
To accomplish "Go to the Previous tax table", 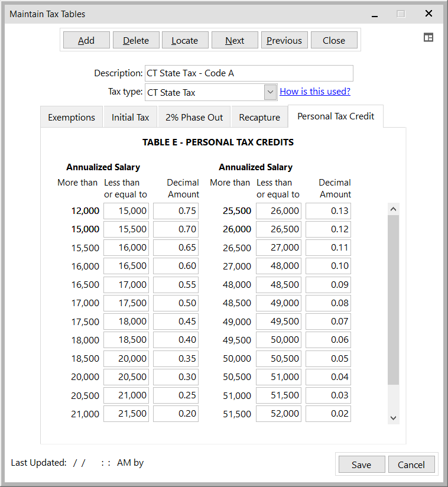I will click(x=284, y=40).
